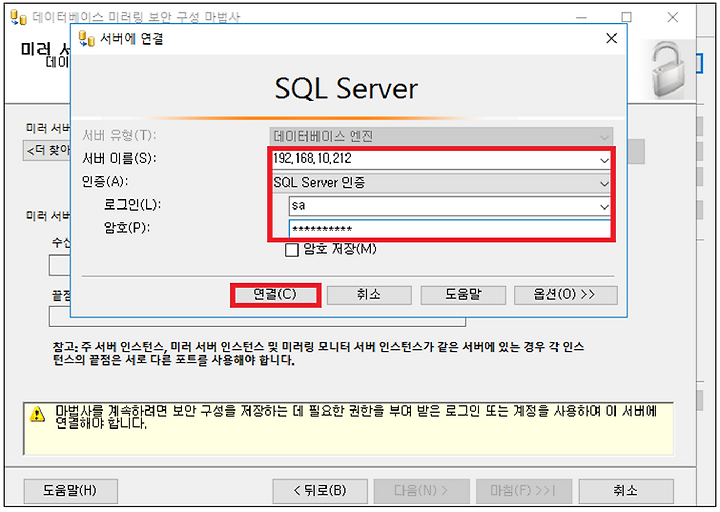The height and width of the screenshot is (512, 720).
Task: Cancel the mirroring security wizard (취소)
Action: (x=626, y=491)
